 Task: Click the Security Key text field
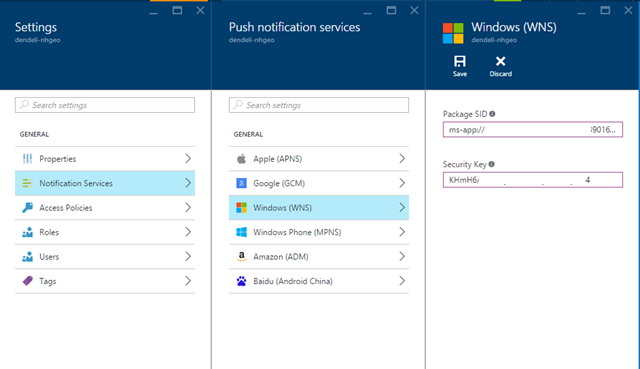[533, 180]
